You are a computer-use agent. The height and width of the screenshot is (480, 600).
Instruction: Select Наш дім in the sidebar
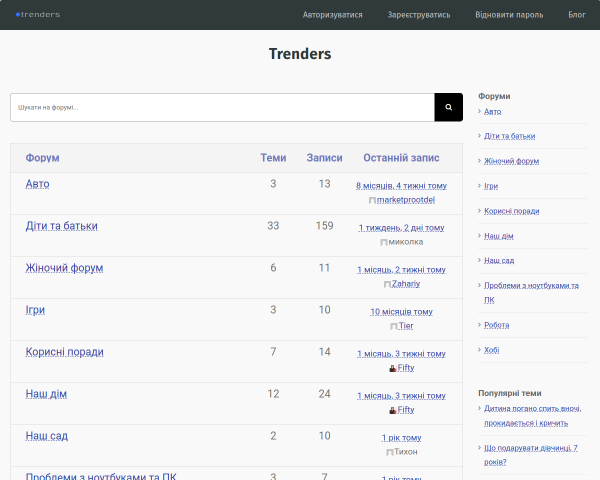[x=499, y=236]
